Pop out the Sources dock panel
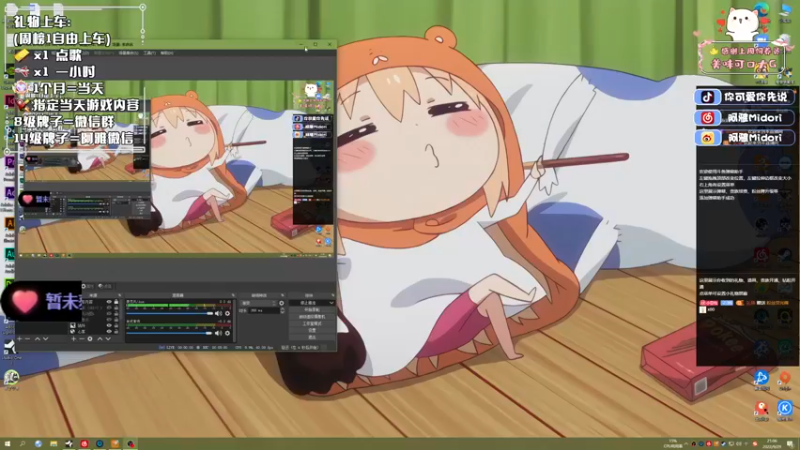This screenshot has height=450, width=800. pos(120,295)
